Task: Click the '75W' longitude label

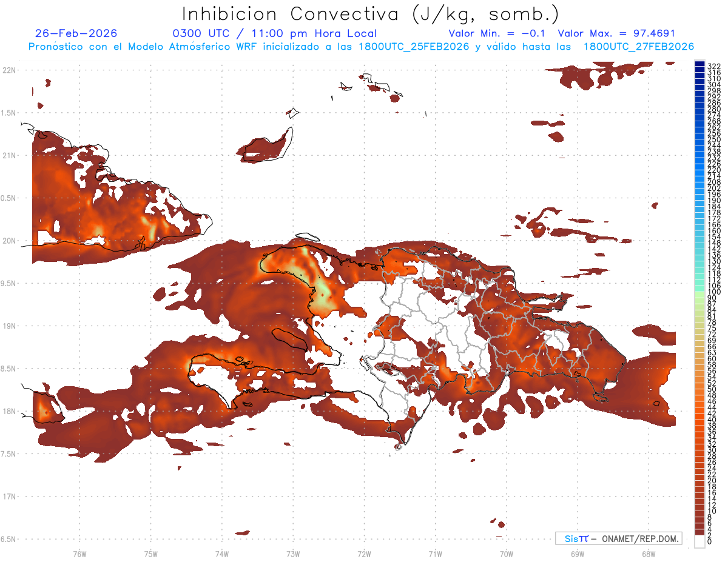Action: (151, 554)
